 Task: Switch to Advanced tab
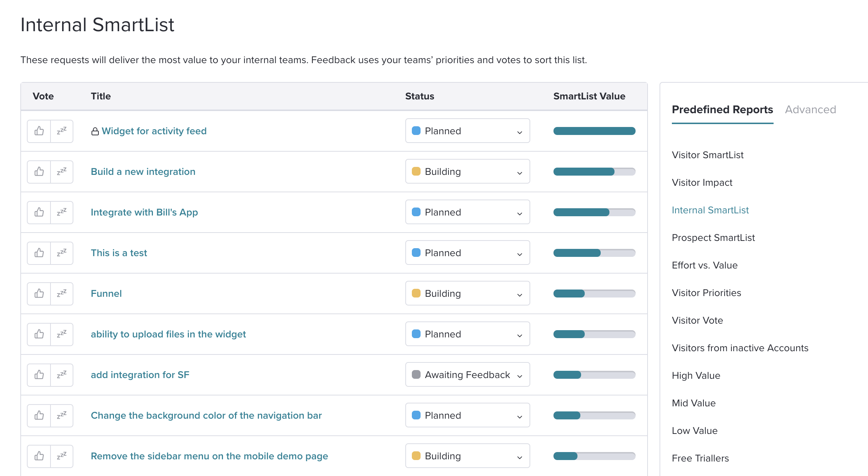[811, 110]
